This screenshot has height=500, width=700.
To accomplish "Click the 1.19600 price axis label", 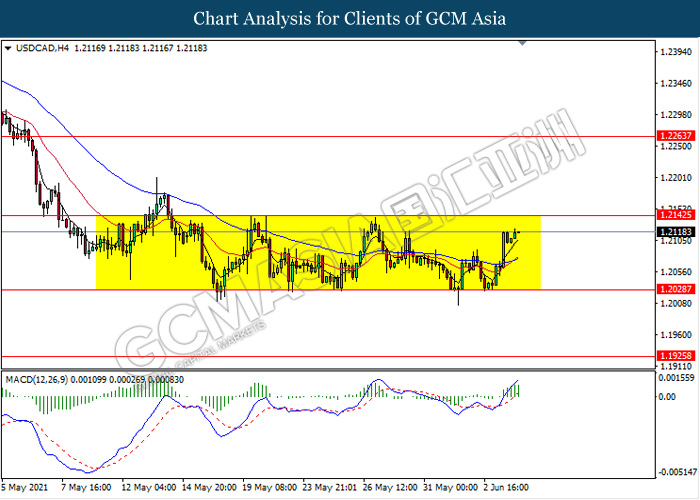I will click(x=676, y=335).
